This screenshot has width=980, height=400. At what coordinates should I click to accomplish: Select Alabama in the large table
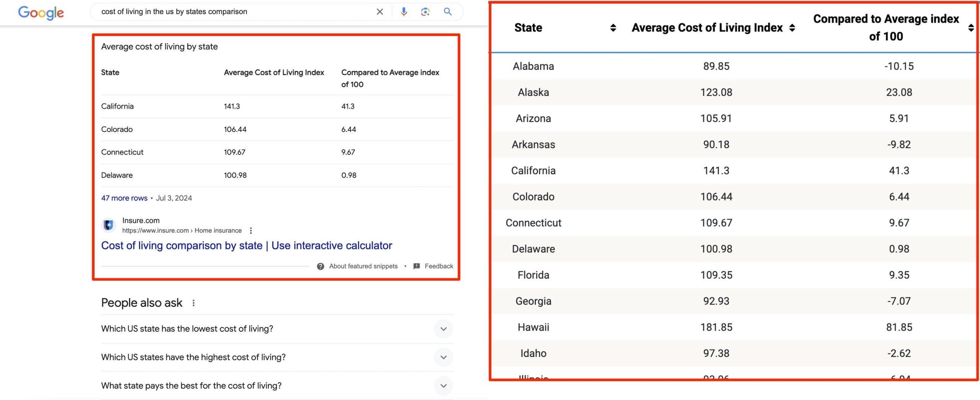coord(533,66)
